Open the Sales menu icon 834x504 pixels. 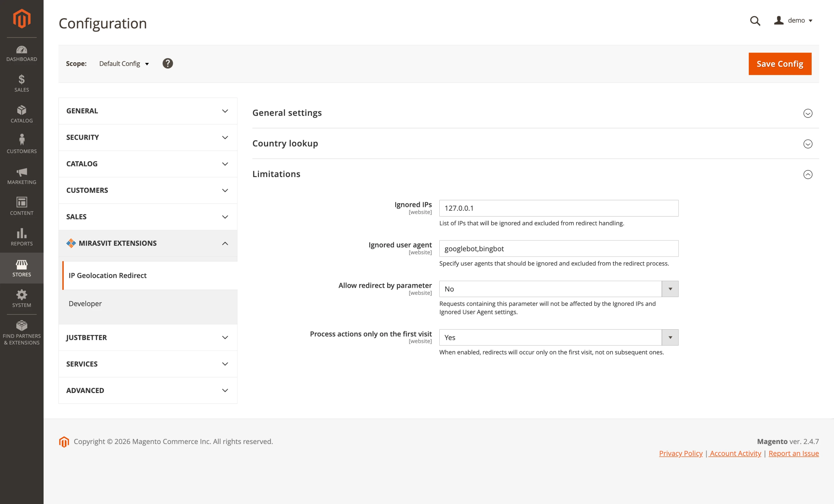pos(21,83)
